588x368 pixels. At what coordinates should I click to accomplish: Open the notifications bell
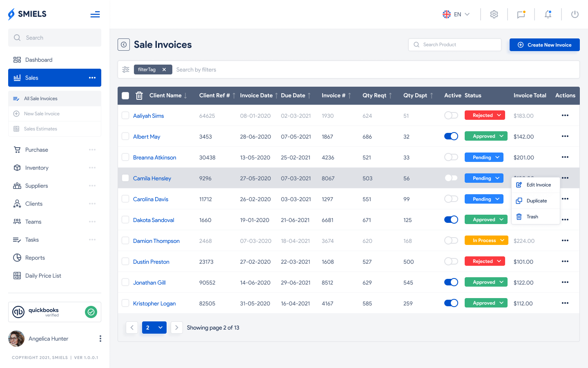pos(548,14)
